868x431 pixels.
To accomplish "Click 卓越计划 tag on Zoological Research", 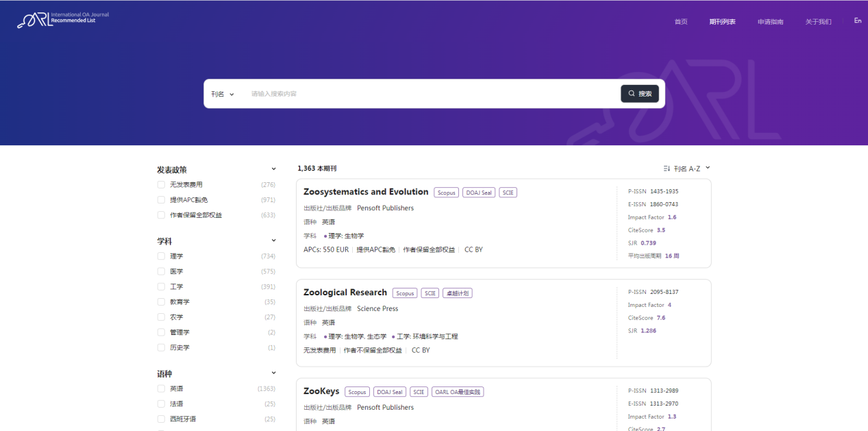I will pyautogui.click(x=457, y=293).
